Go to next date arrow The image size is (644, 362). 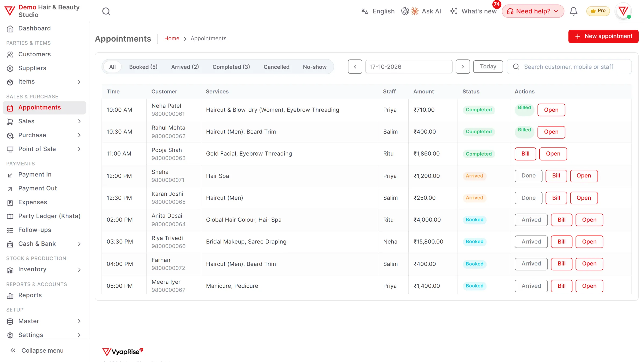point(463,67)
